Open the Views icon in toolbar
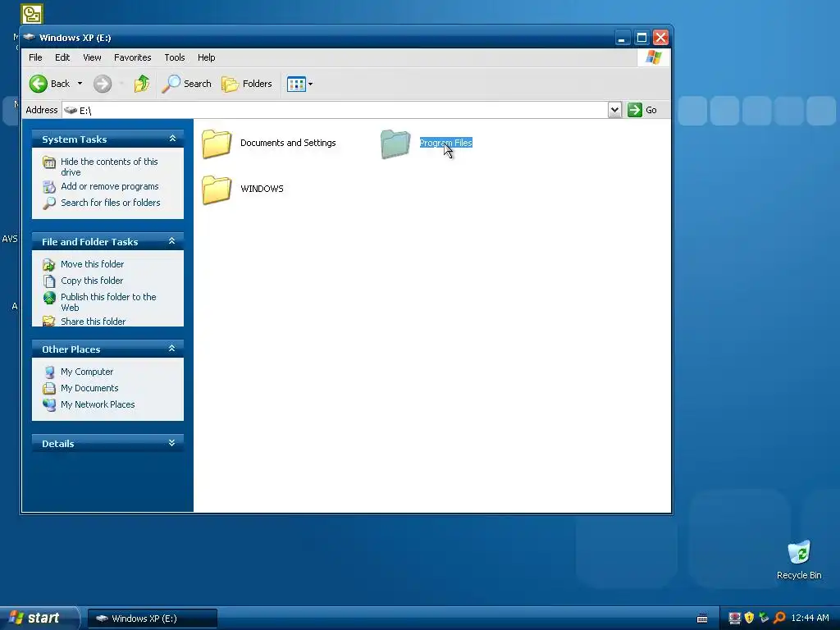 click(296, 84)
